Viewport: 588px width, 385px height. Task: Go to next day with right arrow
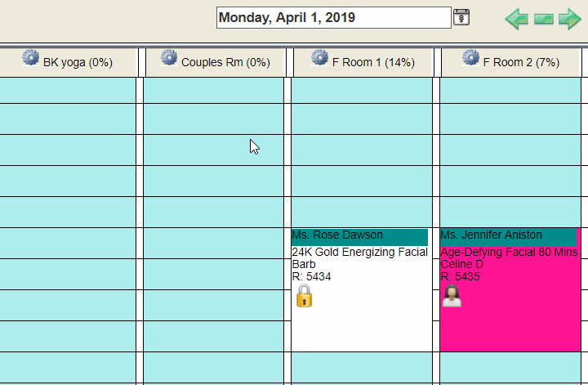[570, 18]
